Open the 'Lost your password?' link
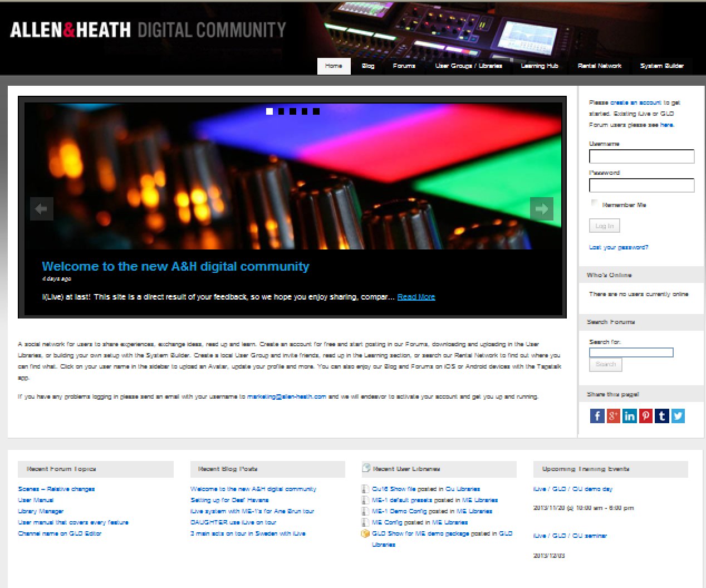 619,247
